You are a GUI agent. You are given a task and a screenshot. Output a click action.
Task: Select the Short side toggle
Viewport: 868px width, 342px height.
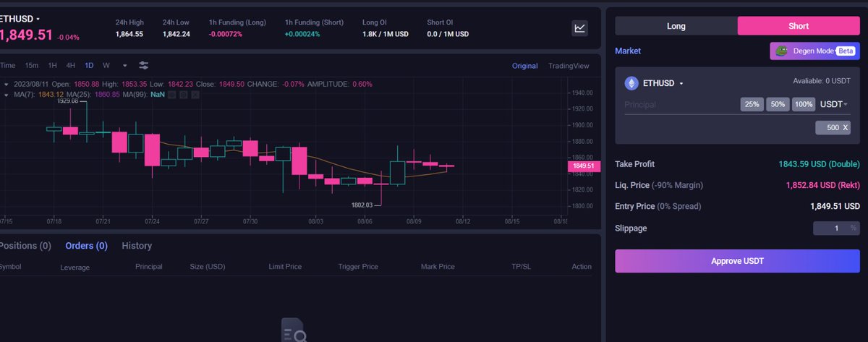(798, 26)
